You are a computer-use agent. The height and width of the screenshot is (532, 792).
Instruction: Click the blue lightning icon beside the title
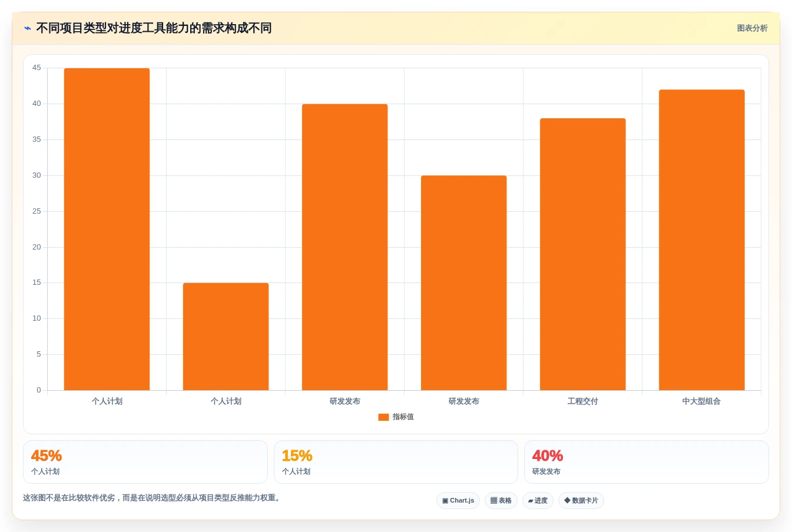pyautogui.click(x=27, y=28)
